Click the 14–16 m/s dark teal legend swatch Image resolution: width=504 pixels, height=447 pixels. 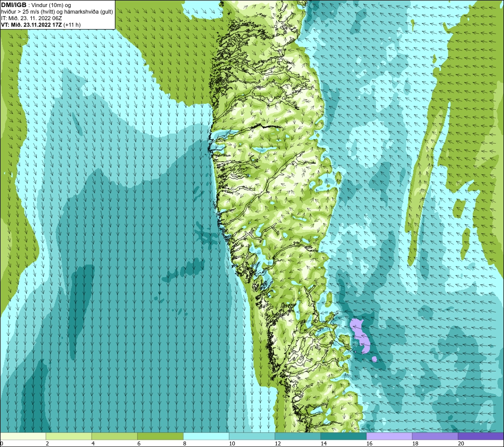[344, 436]
